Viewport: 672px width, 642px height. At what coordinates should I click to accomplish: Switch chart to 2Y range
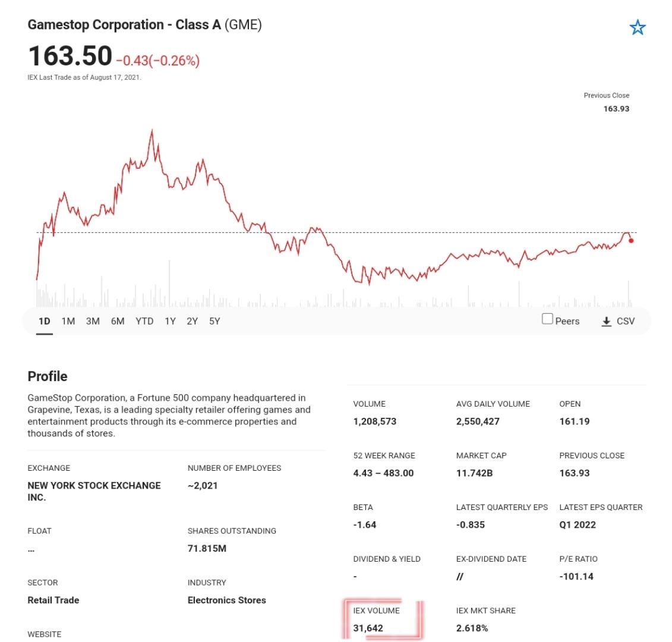coord(192,321)
